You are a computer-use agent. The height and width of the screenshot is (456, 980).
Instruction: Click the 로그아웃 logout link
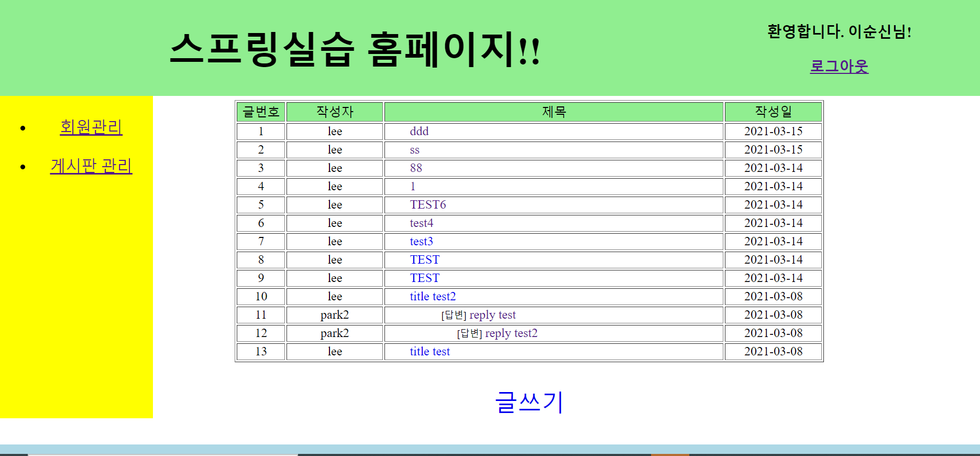[839, 66]
